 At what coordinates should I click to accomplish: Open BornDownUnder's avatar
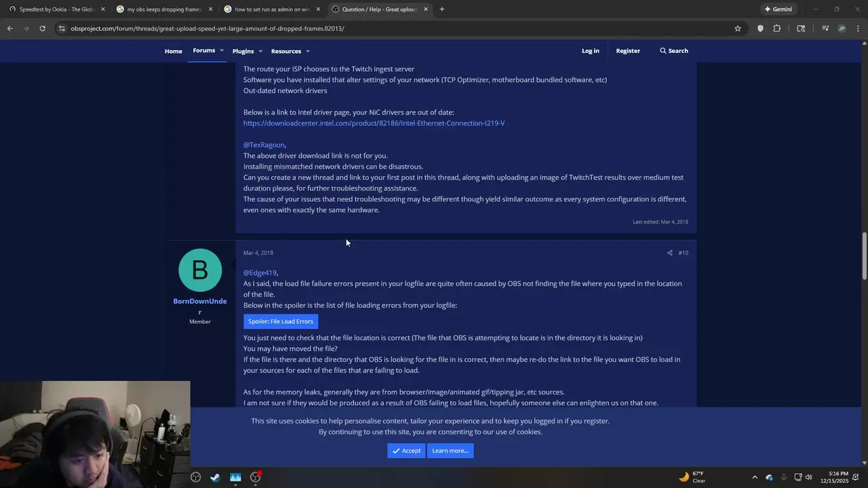pos(200,270)
